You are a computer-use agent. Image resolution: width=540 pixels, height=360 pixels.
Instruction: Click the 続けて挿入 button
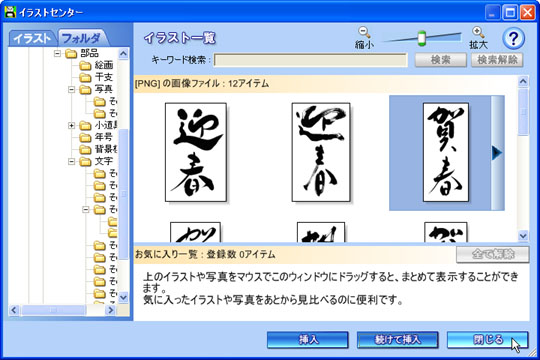click(x=397, y=340)
